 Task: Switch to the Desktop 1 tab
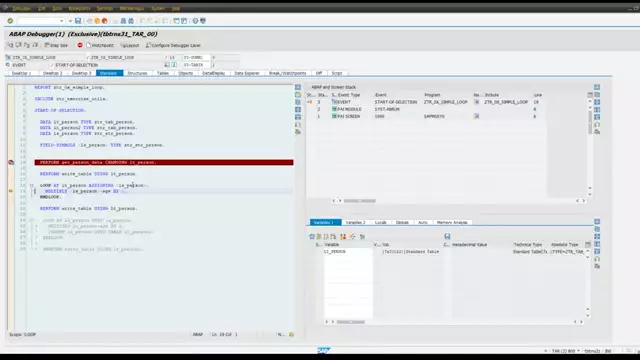click(22, 73)
